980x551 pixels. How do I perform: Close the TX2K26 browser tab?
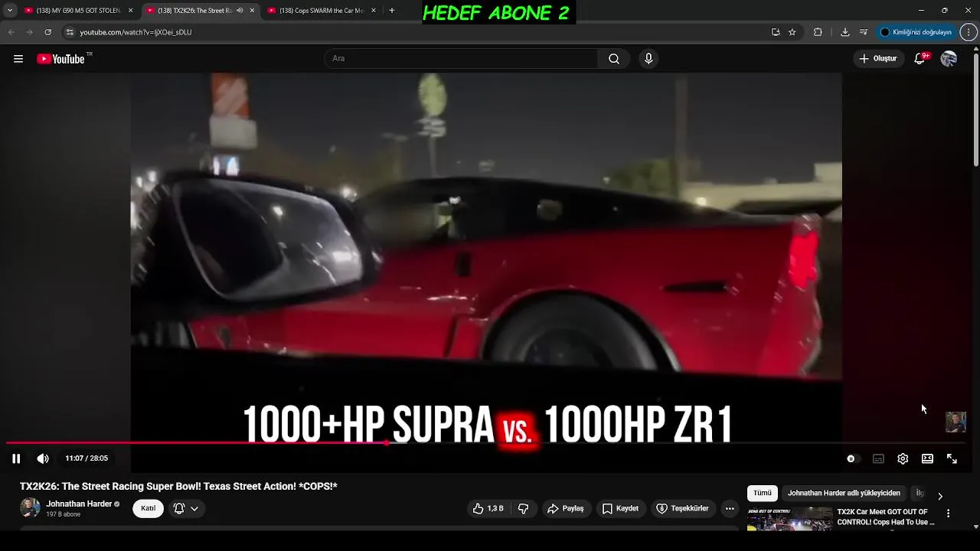pos(252,11)
